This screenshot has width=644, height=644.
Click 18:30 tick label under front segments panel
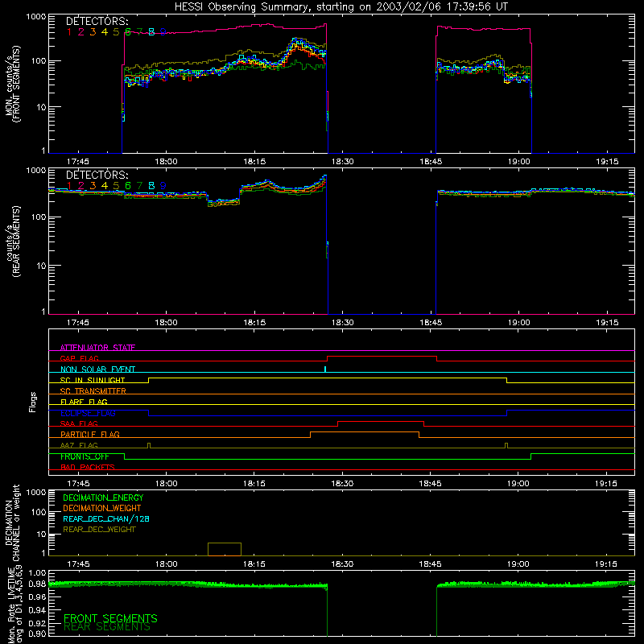(x=343, y=162)
